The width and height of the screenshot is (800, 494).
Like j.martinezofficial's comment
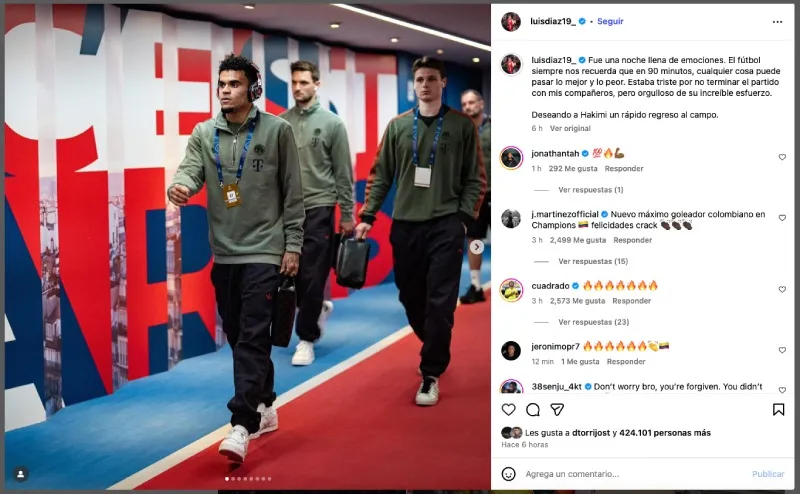coord(782,218)
